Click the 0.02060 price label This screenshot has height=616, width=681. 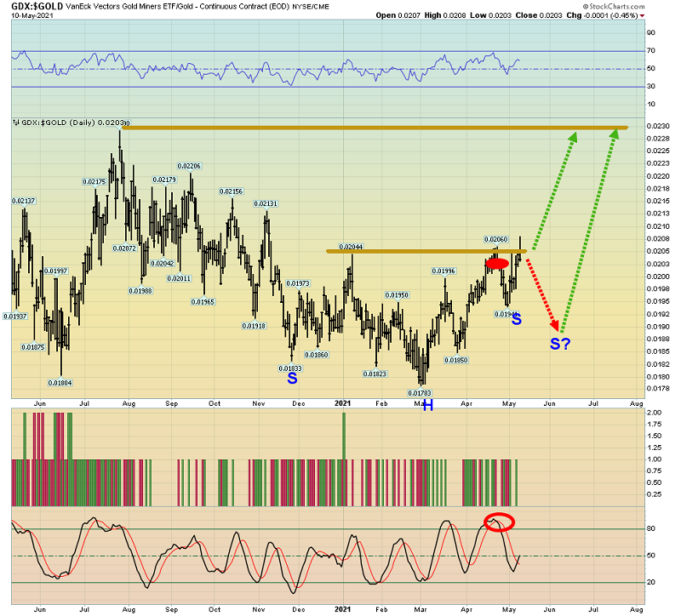(496, 239)
